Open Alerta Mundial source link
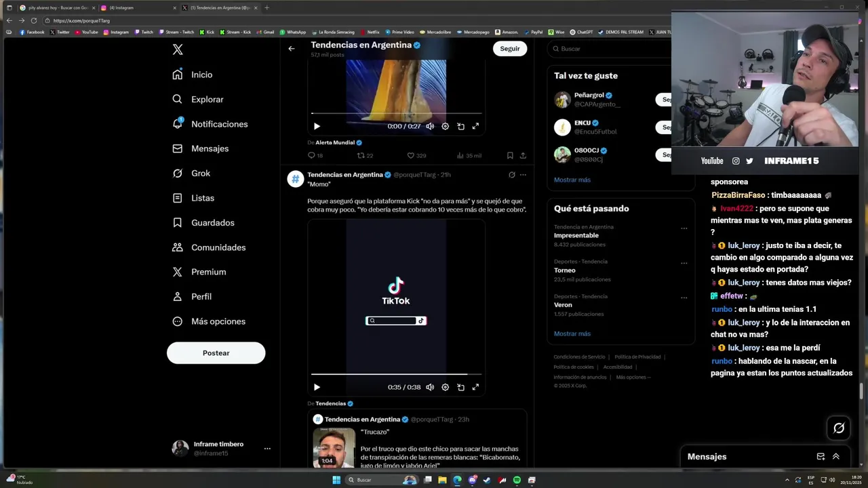This screenshot has width=868, height=488. coord(338,143)
